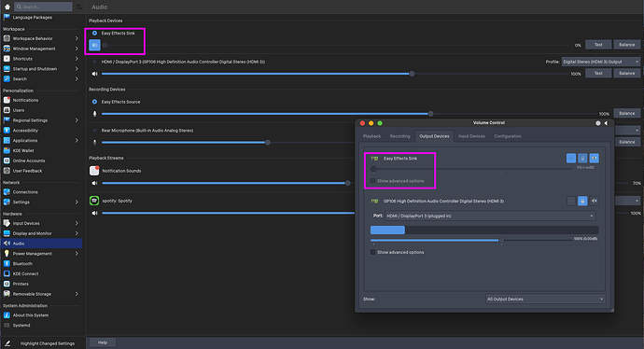Expand Applications submenu arrow
The width and height of the screenshot is (644, 349).
pyautogui.click(x=77, y=140)
